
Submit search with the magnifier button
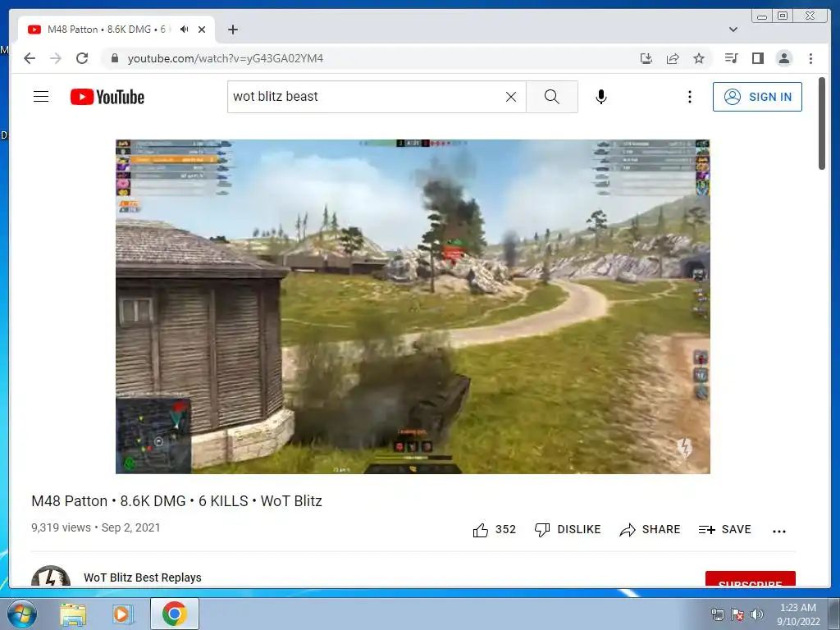click(552, 97)
